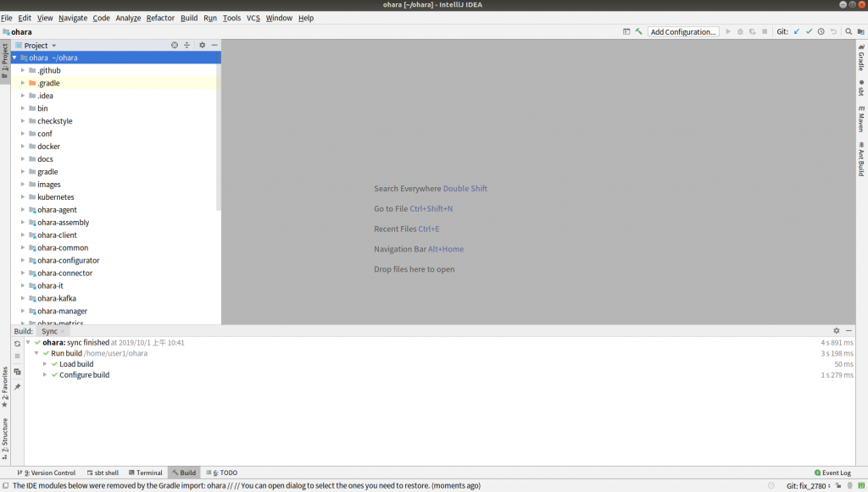868x492 pixels.
Task: Hide the Project panel with minus icon
Action: click(214, 46)
